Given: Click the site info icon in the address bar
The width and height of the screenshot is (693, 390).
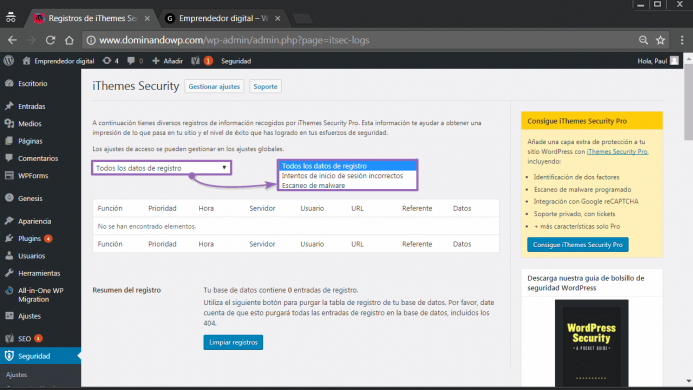Looking at the screenshot, I should pyautogui.click(x=91, y=40).
